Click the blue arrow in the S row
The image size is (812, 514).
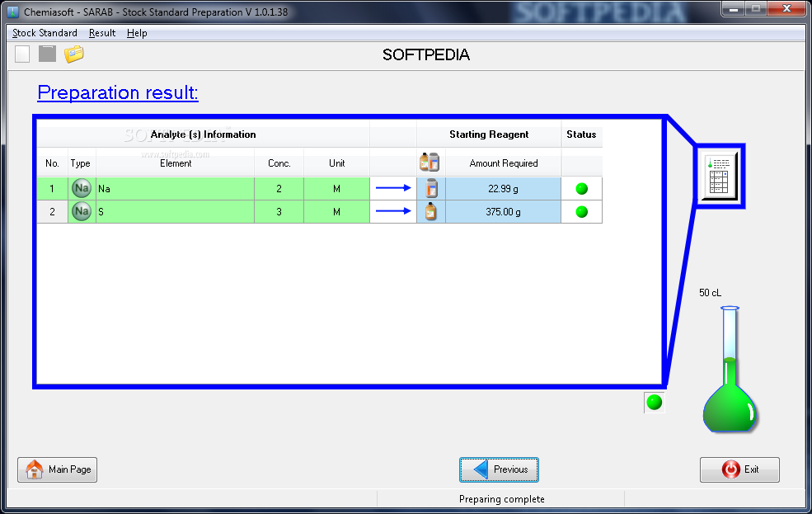(393, 211)
